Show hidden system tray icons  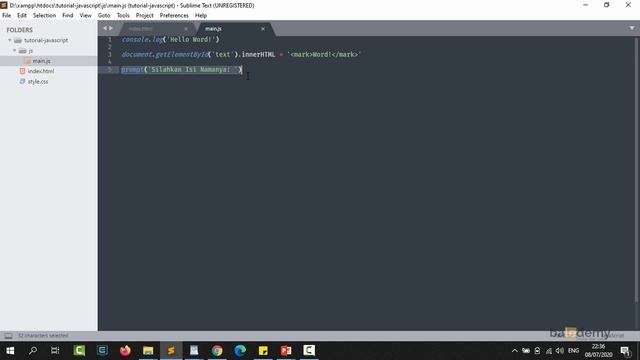(514, 351)
